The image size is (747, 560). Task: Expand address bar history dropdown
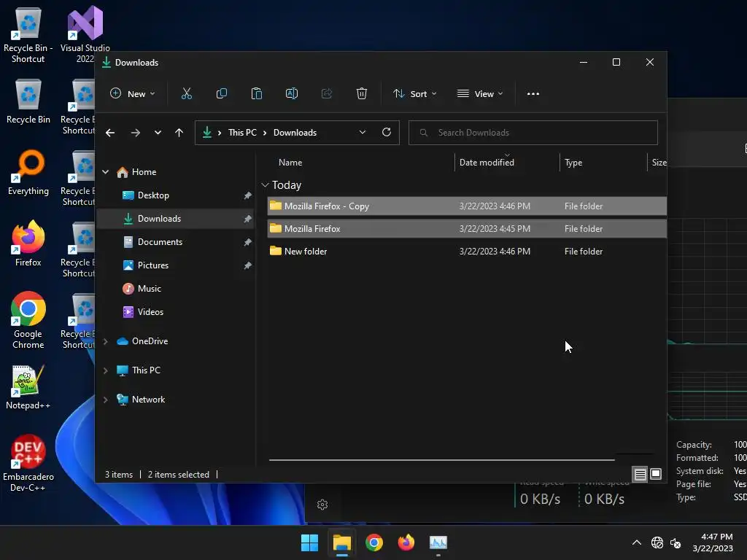(x=363, y=133)
